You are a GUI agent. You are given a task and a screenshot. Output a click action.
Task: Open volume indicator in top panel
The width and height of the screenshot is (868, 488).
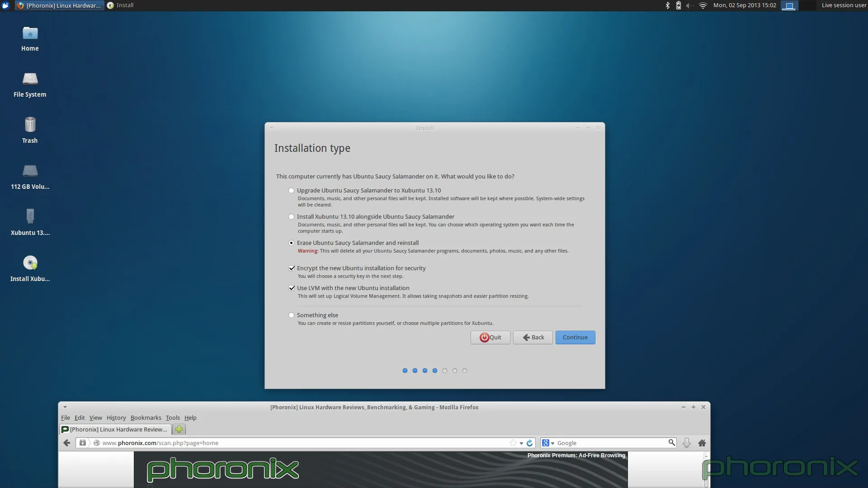[x=690, y=5]
